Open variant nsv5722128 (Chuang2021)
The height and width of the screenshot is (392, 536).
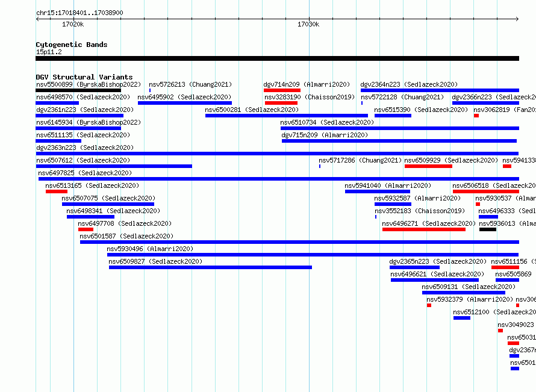tap(402, 97)
